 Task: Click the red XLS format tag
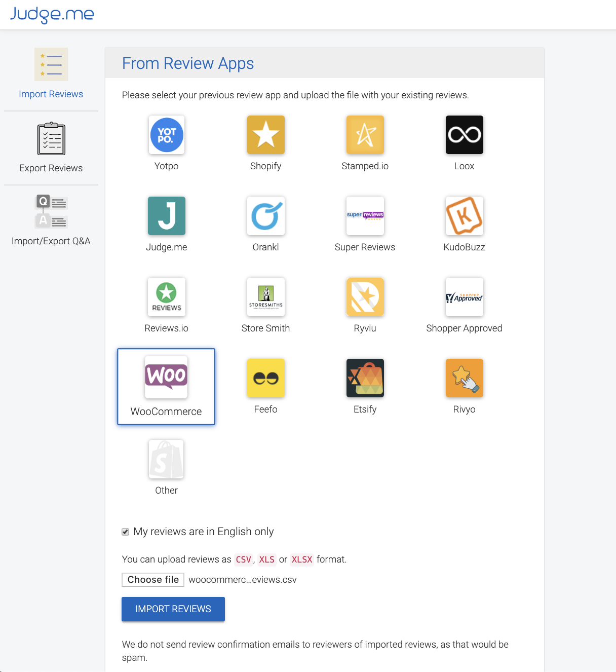[x=267, y=559]
